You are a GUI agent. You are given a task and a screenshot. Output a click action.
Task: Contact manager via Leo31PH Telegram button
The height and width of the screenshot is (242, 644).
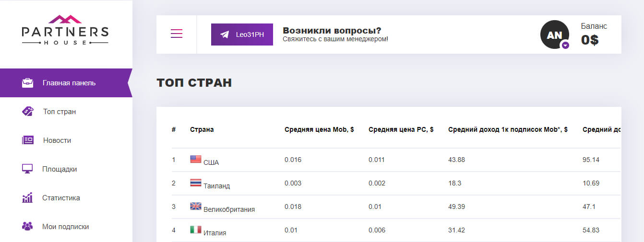point(242,35)
